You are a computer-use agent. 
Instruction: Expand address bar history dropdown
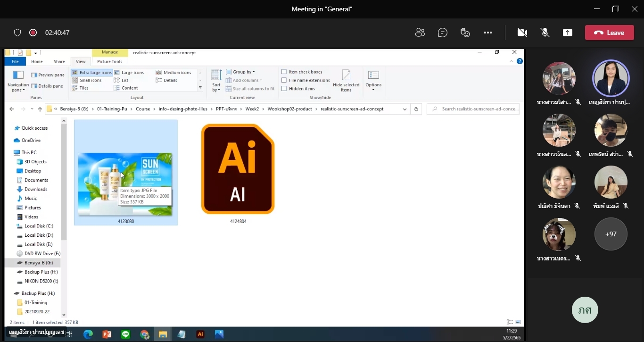405,109
